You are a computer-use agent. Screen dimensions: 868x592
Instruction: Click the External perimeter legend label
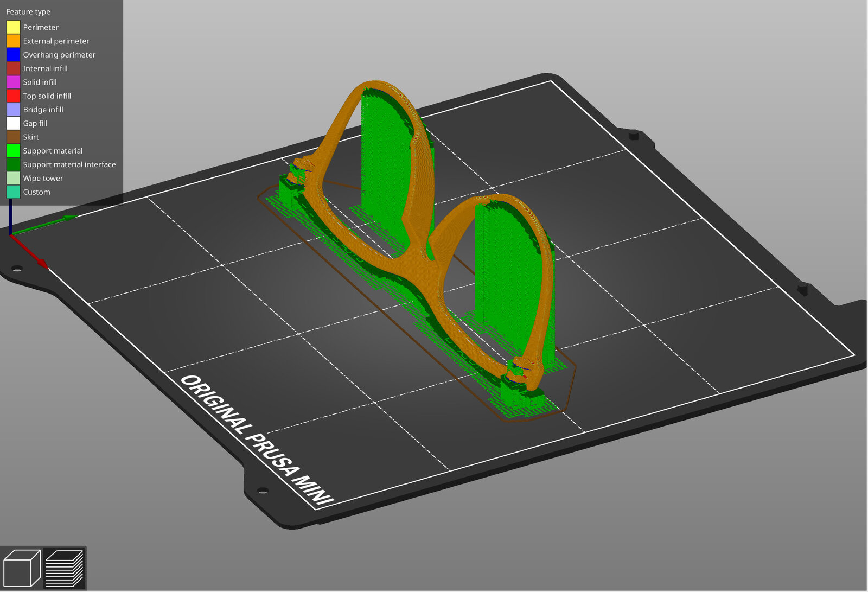[x=56, y=41]
